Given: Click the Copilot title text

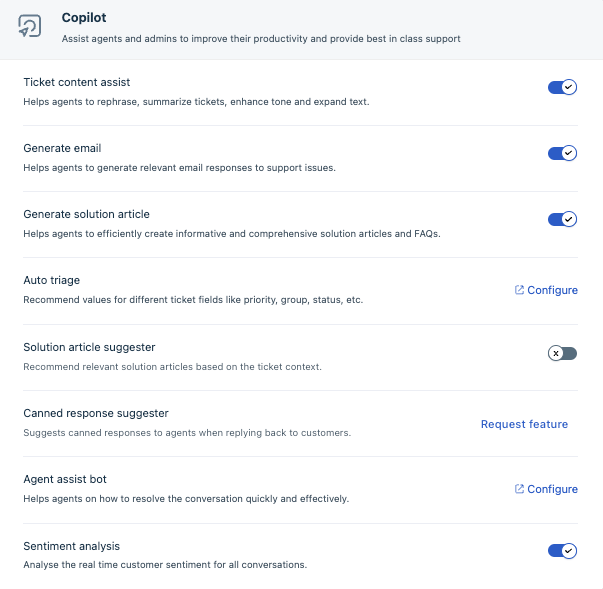Looking at the screenshot, I should coord(83,18).
